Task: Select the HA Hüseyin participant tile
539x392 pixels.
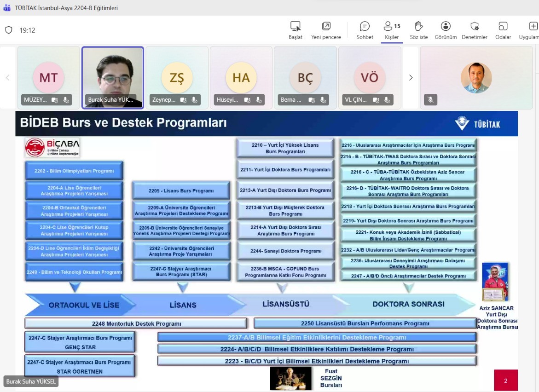Action: coord(241,77)
